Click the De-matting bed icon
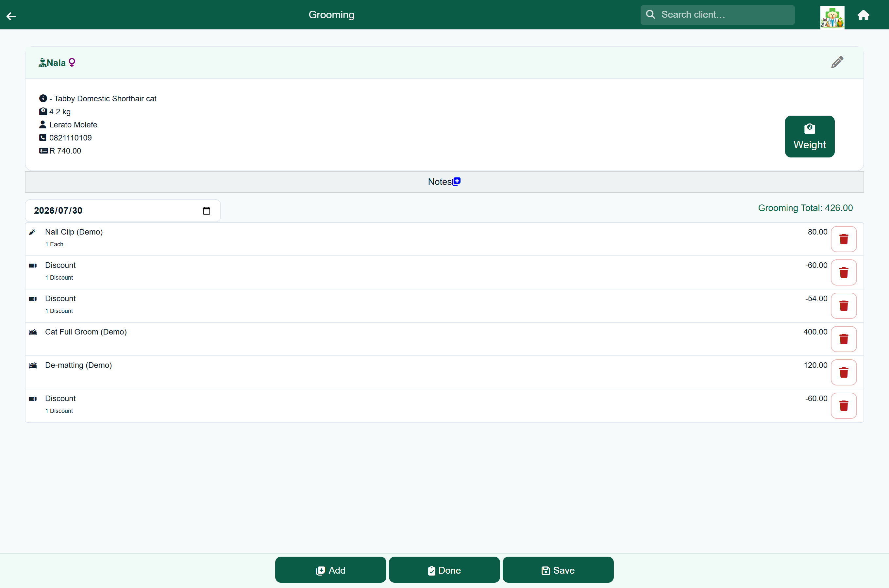 33,366
